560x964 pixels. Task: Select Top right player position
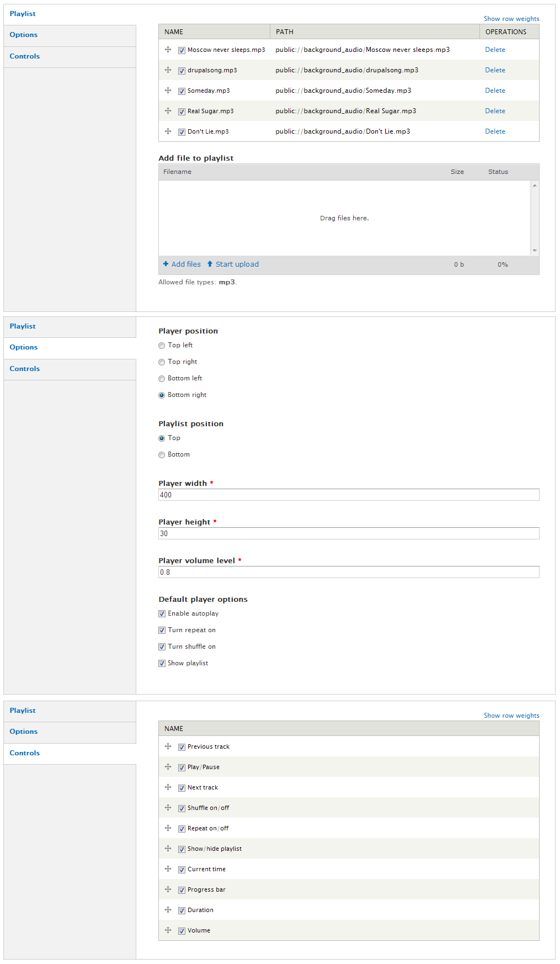[x=162, y=362]
